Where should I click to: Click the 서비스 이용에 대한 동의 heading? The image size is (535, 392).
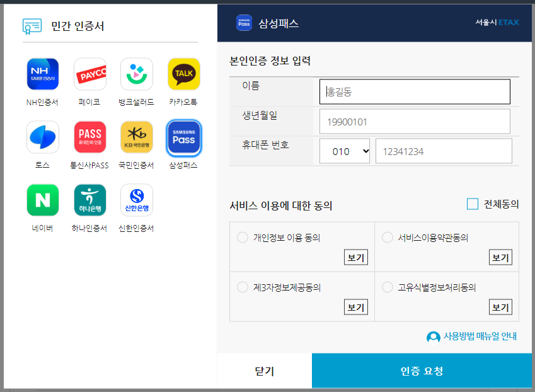click(281, 205)
